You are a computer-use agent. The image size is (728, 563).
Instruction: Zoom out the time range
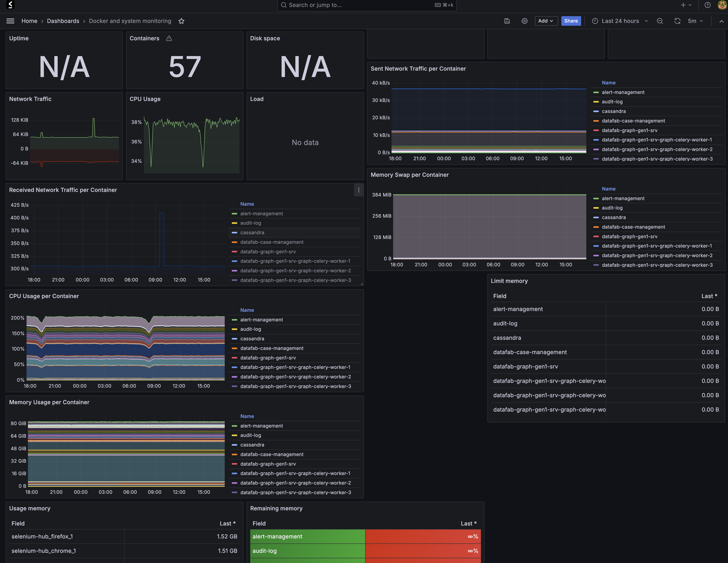[660, 21]
